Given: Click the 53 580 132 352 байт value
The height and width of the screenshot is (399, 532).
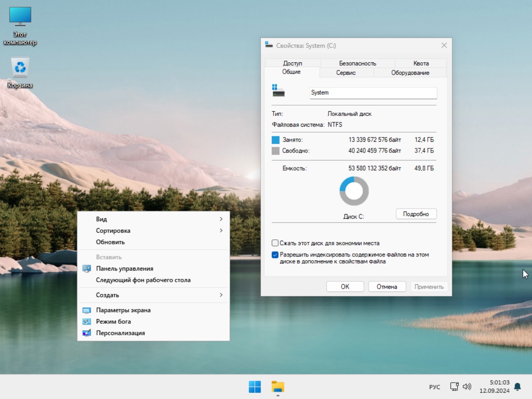Looking at the screenshot, I should coord(375,168).
